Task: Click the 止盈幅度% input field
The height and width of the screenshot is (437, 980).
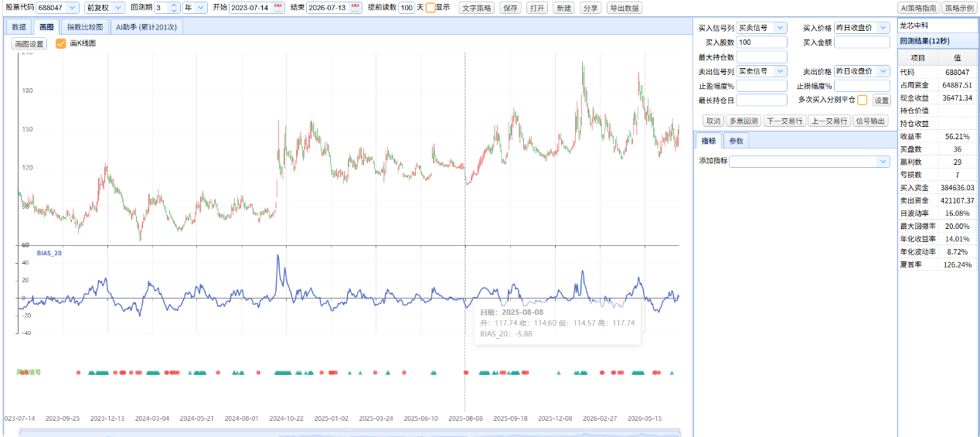Action: (x=762, y=86)
